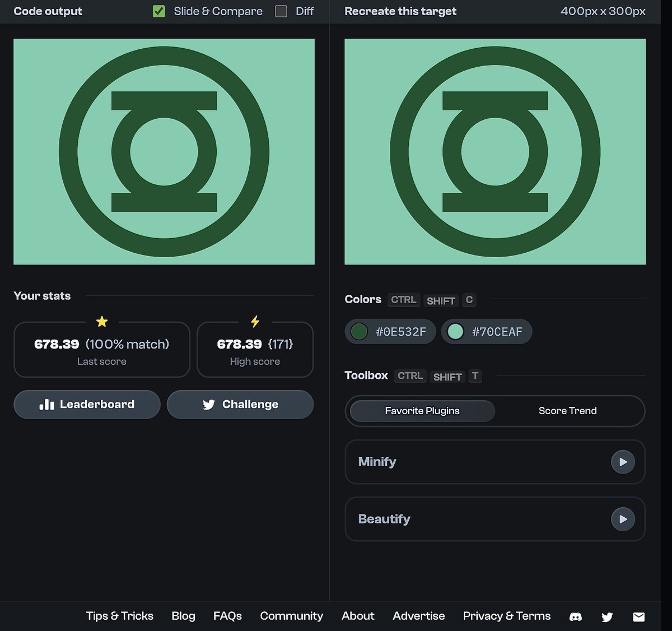Viewport: 672px width, 631px height.
Task: Open the Advertise link
Action: [419, 616]
